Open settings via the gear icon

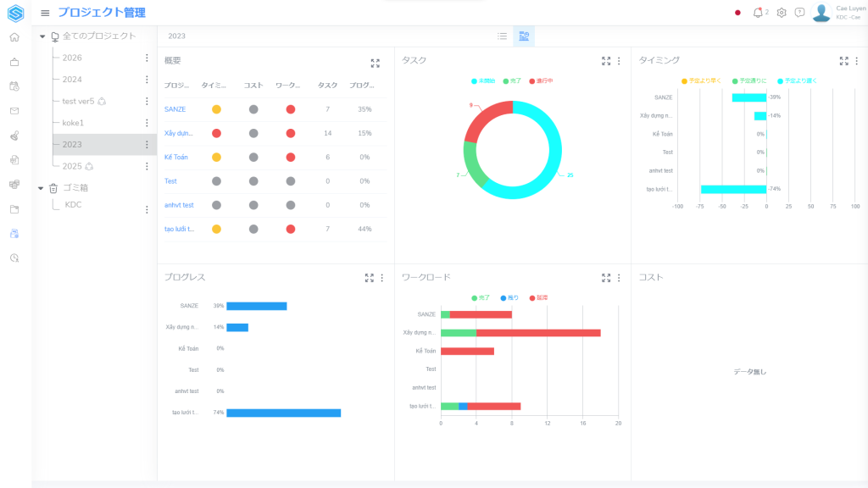click(782, 13)
